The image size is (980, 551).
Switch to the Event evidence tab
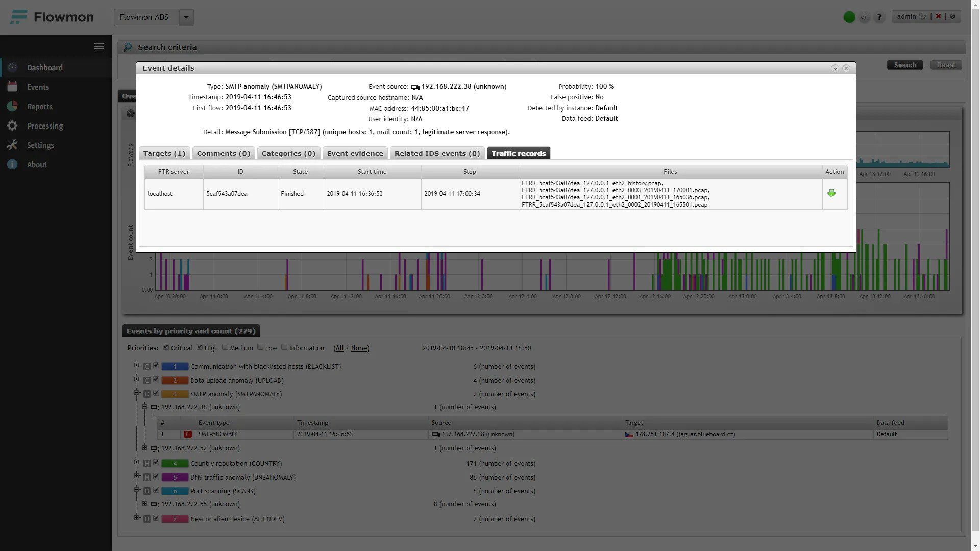click(355, 153)
